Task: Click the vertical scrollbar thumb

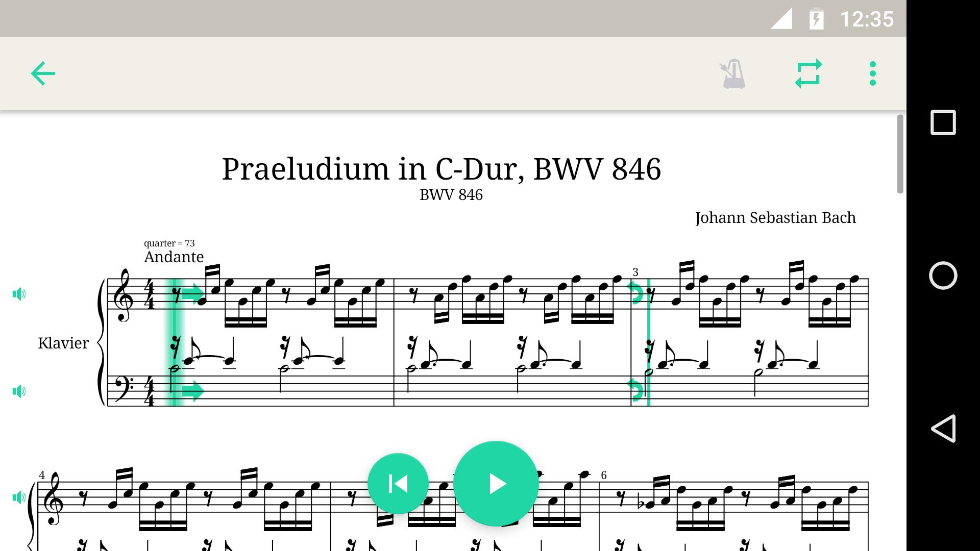Action: pyautogui.click(x=900, y=154)
